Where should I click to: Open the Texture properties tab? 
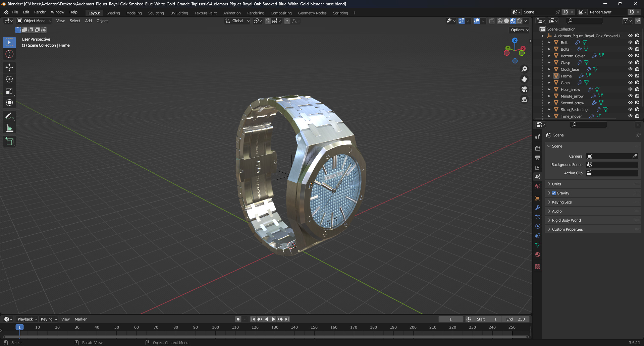[538, 267]
